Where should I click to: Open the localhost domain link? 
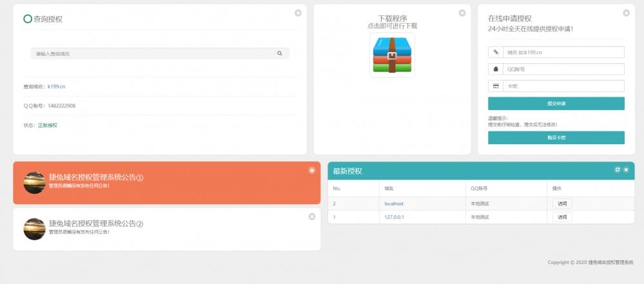394,204
